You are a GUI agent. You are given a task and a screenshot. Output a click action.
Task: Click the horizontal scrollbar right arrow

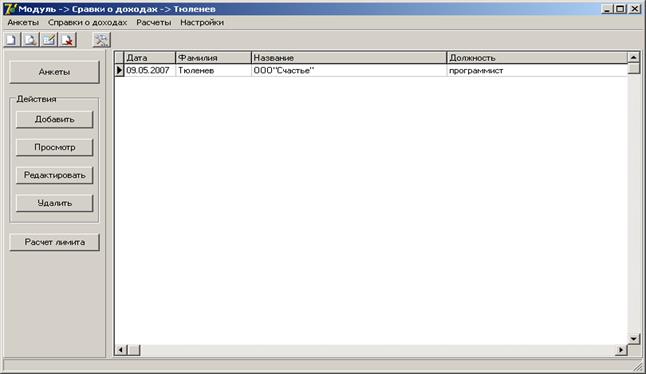tap(621, 350)
